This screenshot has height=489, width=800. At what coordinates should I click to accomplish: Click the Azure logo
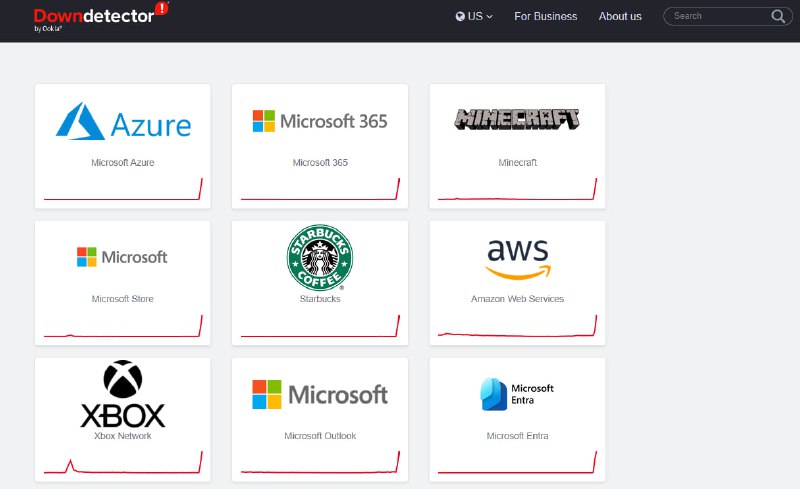coord(123,121)
